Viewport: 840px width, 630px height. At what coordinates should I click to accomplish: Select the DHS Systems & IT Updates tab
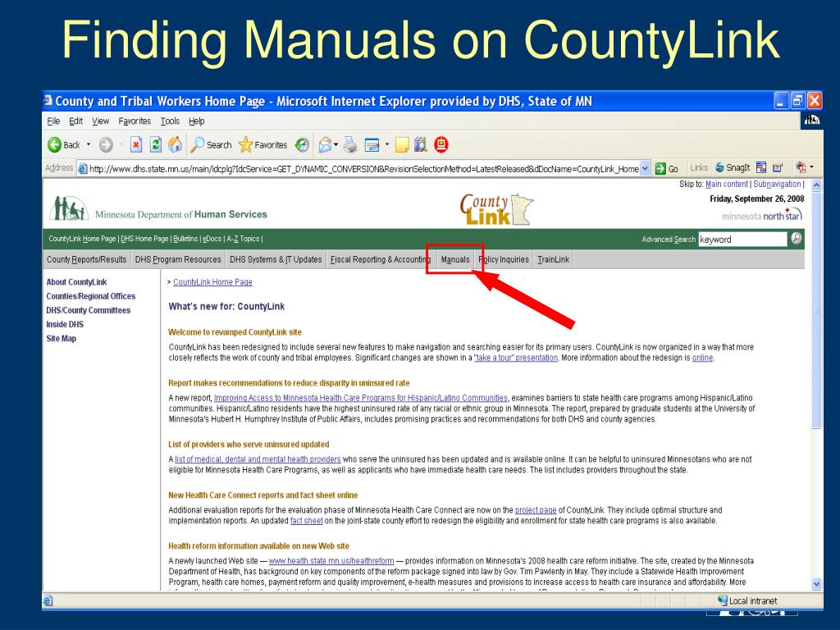[276, 259]
